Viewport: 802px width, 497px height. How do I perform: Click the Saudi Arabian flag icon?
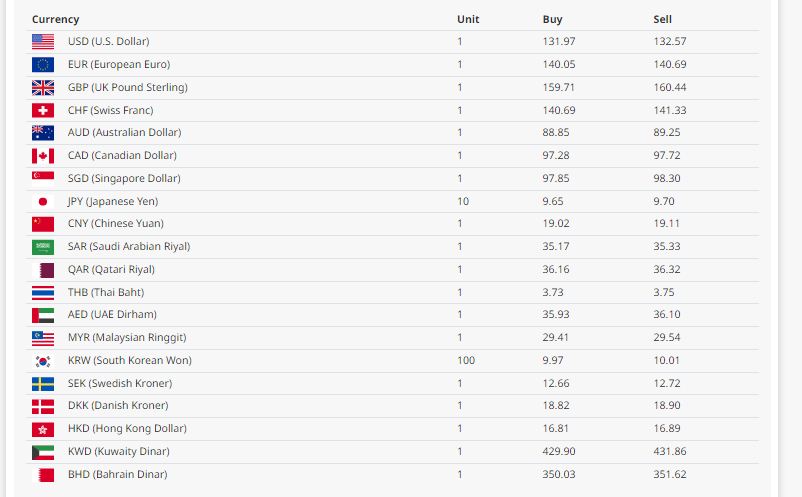(x=43, y=247)
